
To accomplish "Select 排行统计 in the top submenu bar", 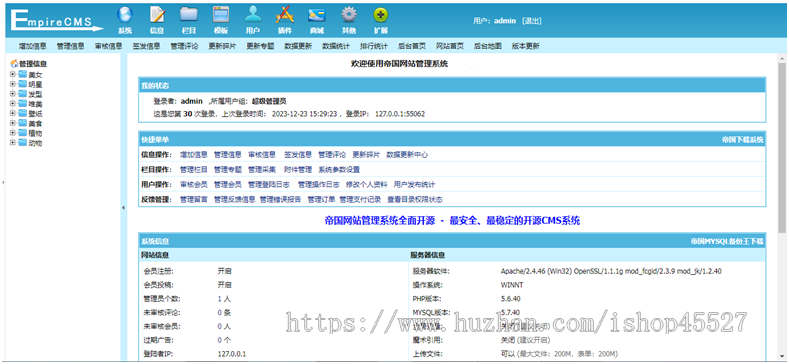I will 374,46.
